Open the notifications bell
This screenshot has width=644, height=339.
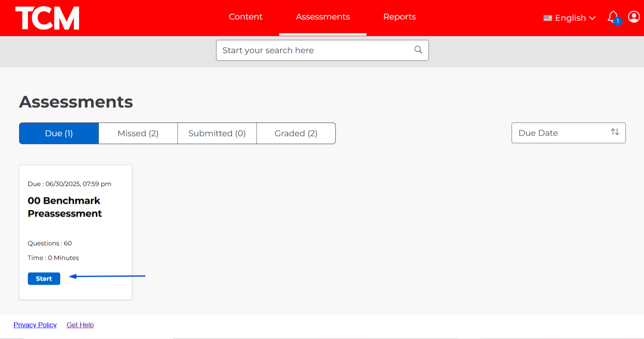[x=612, y=16]
